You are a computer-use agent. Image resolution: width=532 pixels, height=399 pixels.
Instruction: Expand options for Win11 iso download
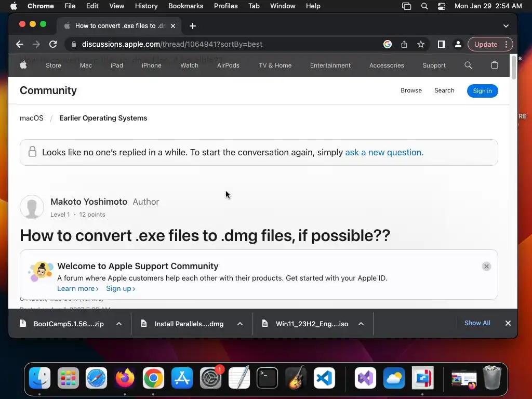[361, 324]
